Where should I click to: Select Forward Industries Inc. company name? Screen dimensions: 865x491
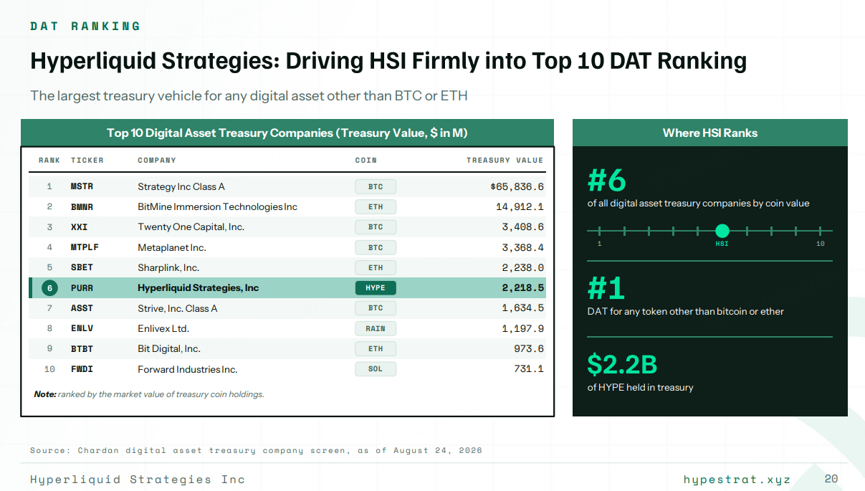(x=188, y=370)
